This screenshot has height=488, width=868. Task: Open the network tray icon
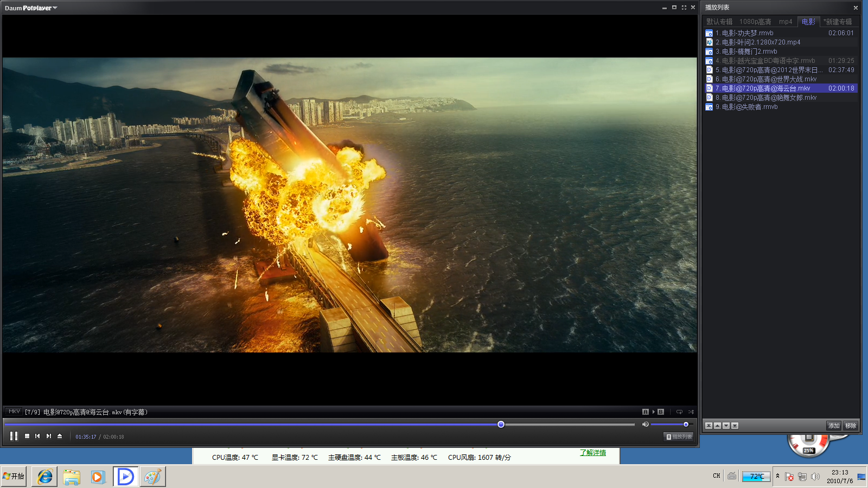[x=802, y=477]
